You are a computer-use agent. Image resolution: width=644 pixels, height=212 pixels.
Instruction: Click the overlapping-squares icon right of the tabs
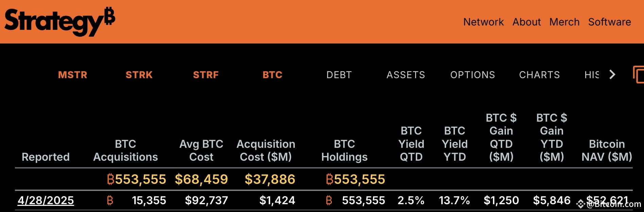coord(638,75)
